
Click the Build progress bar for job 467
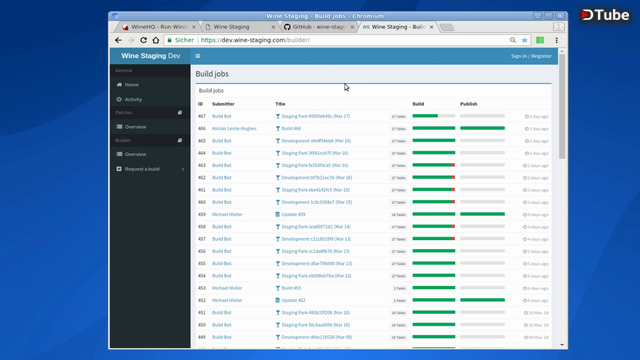point(433,116)
